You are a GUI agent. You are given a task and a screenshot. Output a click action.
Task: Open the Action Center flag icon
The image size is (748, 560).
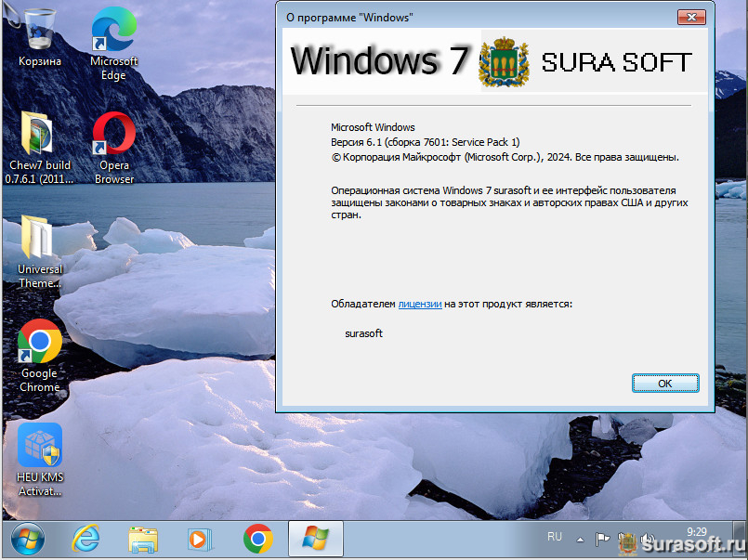coord(602,539)
